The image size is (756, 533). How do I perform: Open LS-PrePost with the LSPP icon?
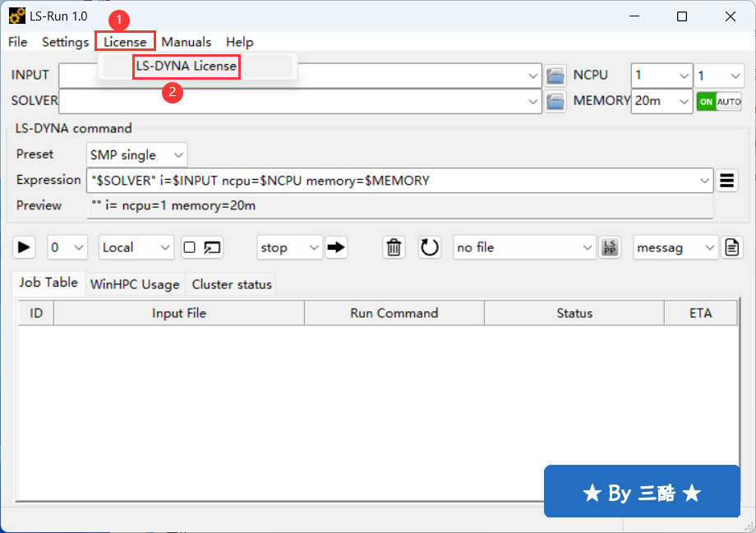610,248
